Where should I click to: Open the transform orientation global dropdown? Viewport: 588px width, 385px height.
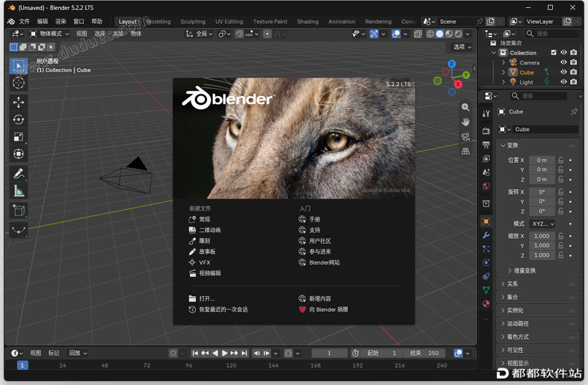(x=199, y=34)
